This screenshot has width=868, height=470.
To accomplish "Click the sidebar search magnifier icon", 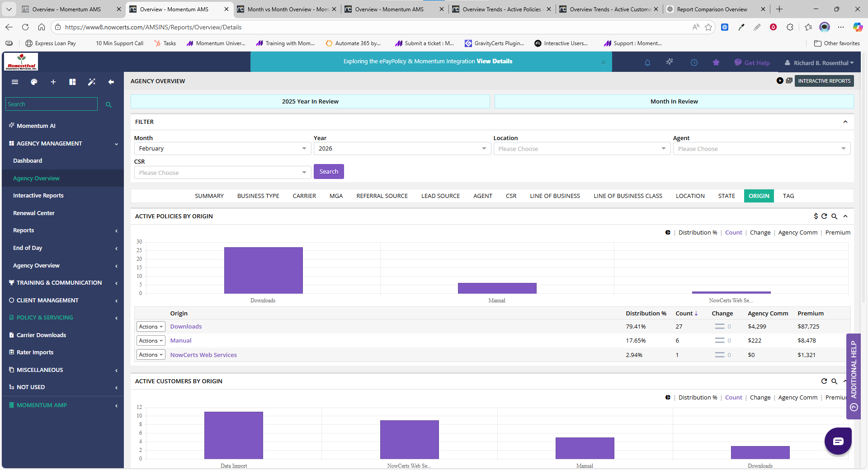I will tap(108, 104).
